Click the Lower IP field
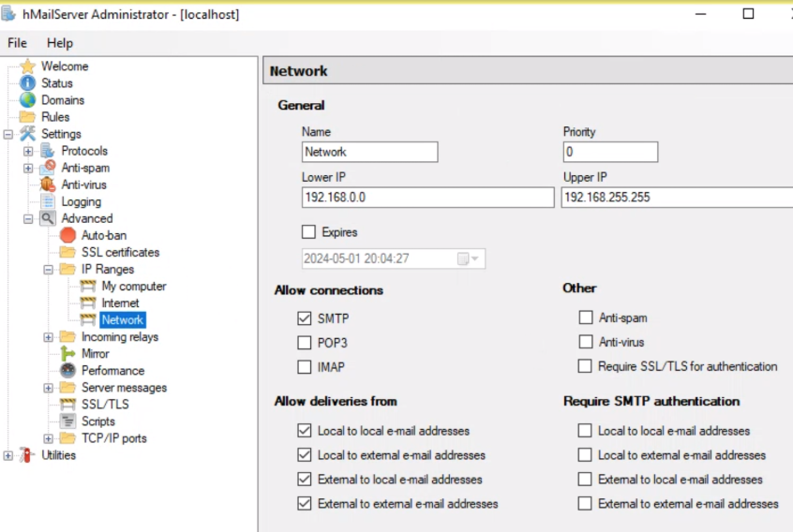The height and width of the screenshot is (532, 793). 427,197
